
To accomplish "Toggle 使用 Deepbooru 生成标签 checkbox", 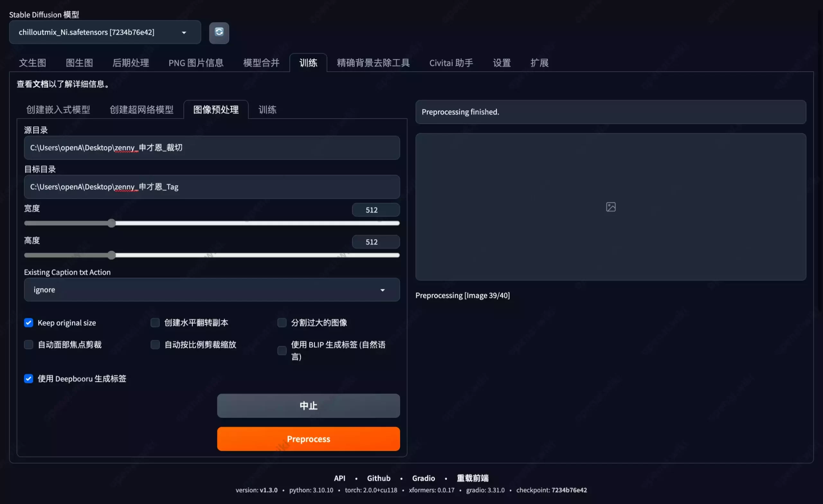I will (29, 378).
